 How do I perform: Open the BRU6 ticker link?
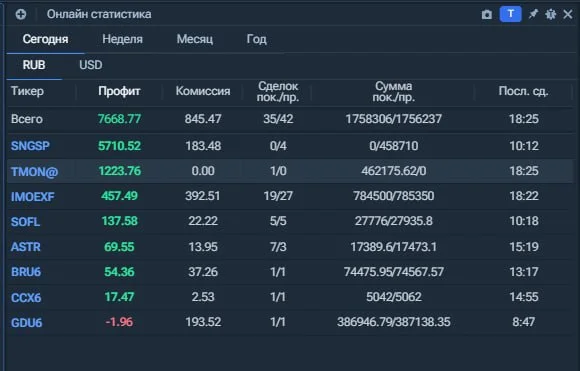tap(26, 272)
